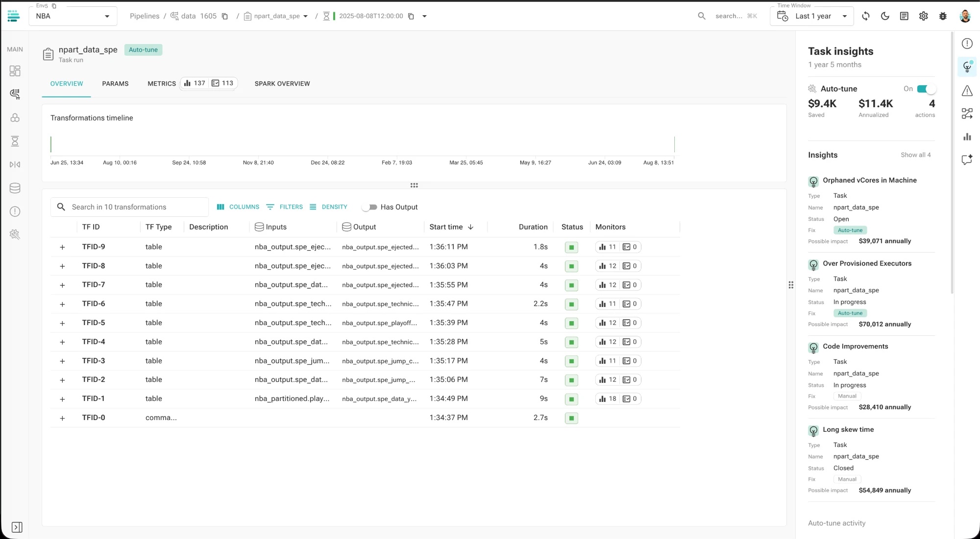The image size is (980, 539).
Task: Open settings gear in header
Action: click(924, 16)
